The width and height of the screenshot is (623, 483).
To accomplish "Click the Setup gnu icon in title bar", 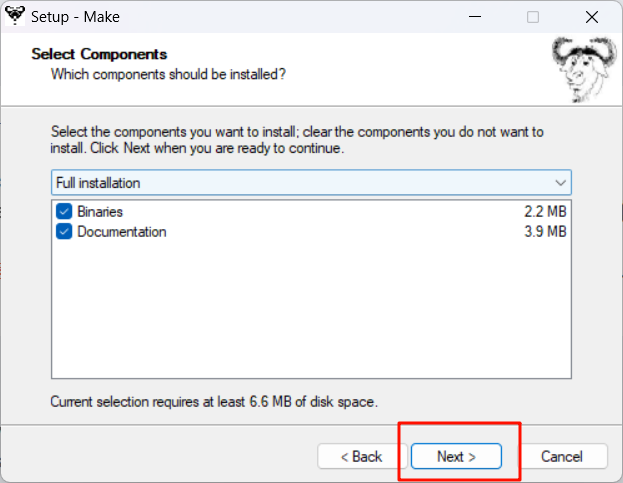I will [x=15, y=16].
